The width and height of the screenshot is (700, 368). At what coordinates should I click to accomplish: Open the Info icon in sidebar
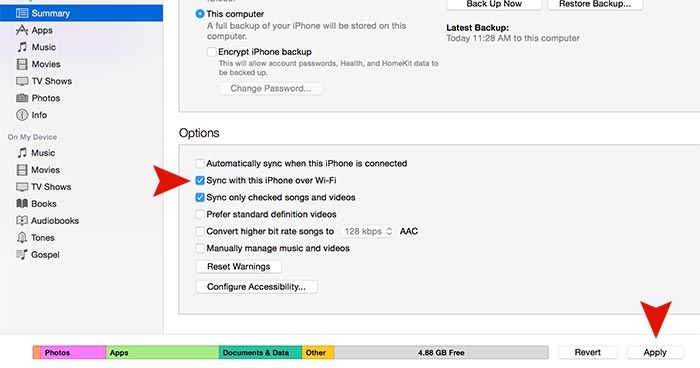(x=22, y=115)
